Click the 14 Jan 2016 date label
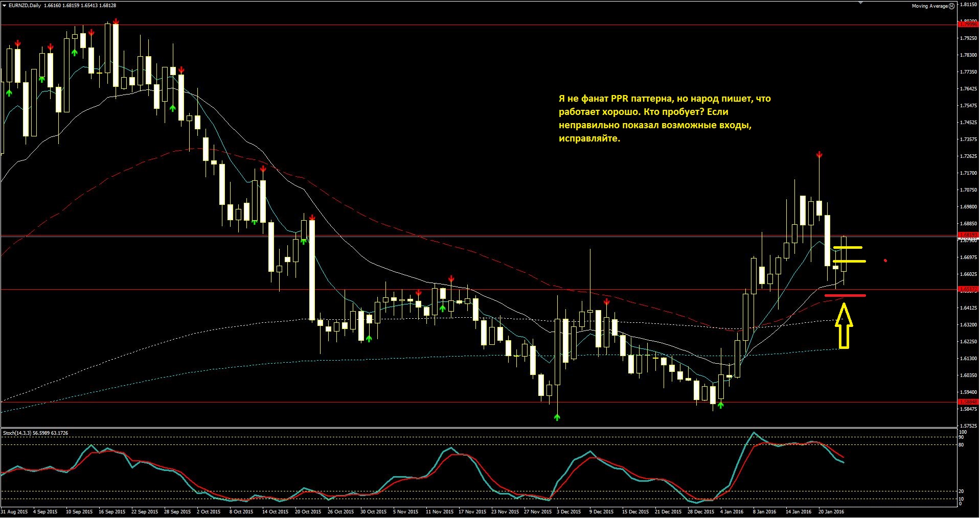 (x=799, y=512)
